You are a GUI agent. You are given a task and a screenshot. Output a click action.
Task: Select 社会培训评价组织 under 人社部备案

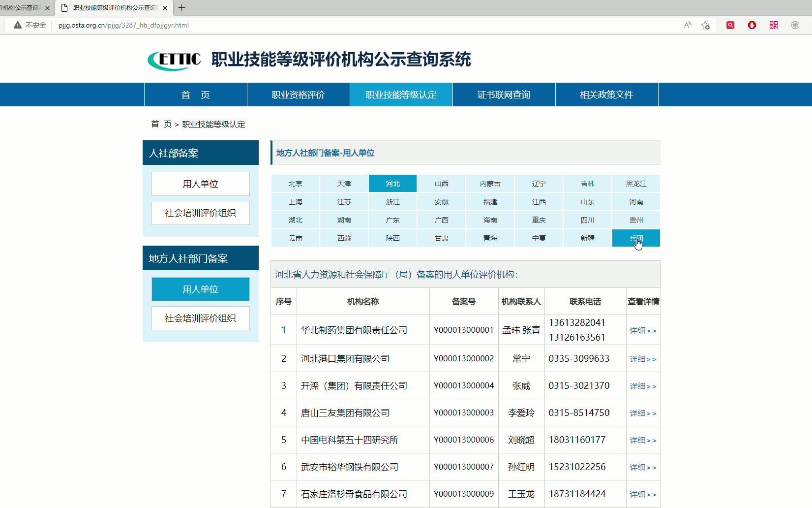[201, 213]
